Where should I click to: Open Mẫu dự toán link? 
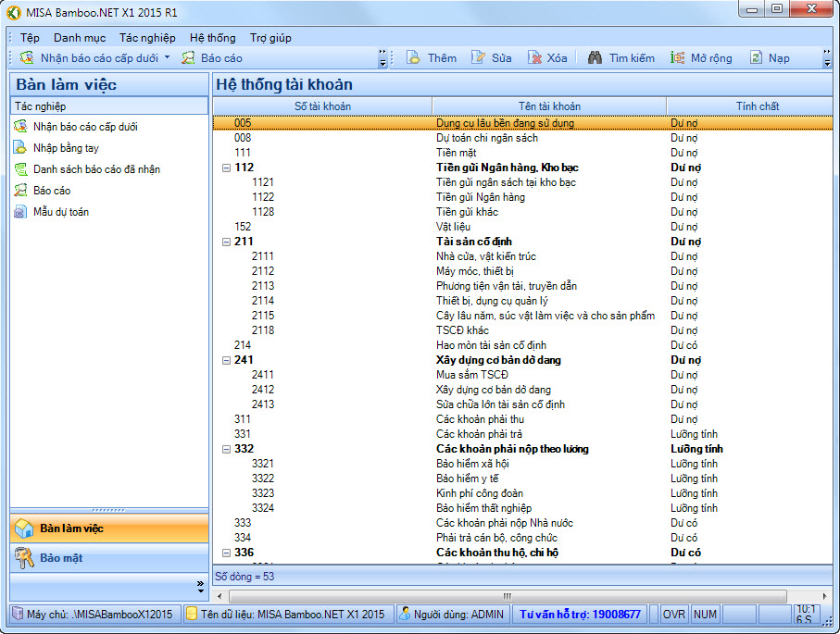click(x=61, y=212)
